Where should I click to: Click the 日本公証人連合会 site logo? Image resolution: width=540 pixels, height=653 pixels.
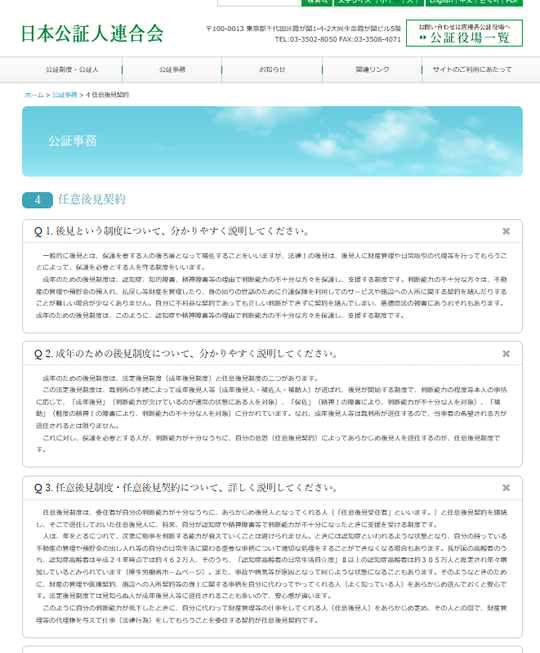pyautogui.click(x=92, y=34)
